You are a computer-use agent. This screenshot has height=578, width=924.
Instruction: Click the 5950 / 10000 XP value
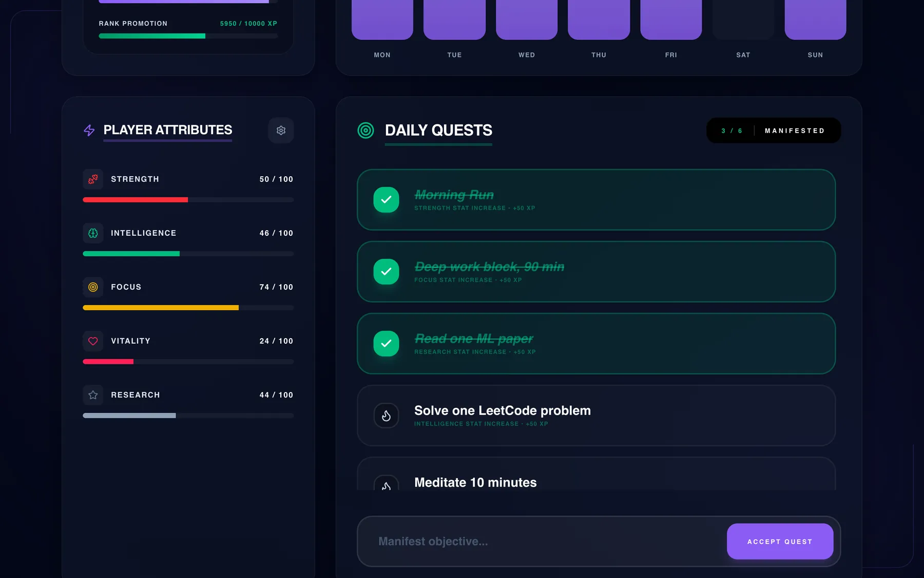248,24
